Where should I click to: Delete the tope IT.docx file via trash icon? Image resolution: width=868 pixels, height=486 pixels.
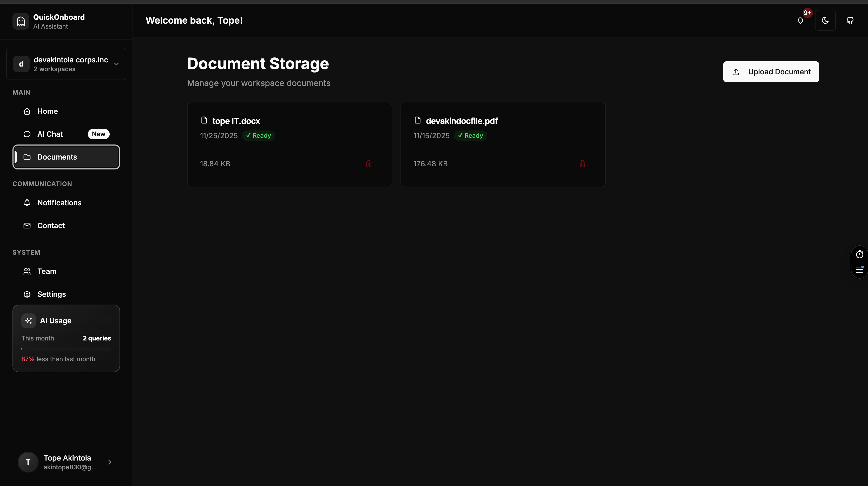(x=369, y=164)
